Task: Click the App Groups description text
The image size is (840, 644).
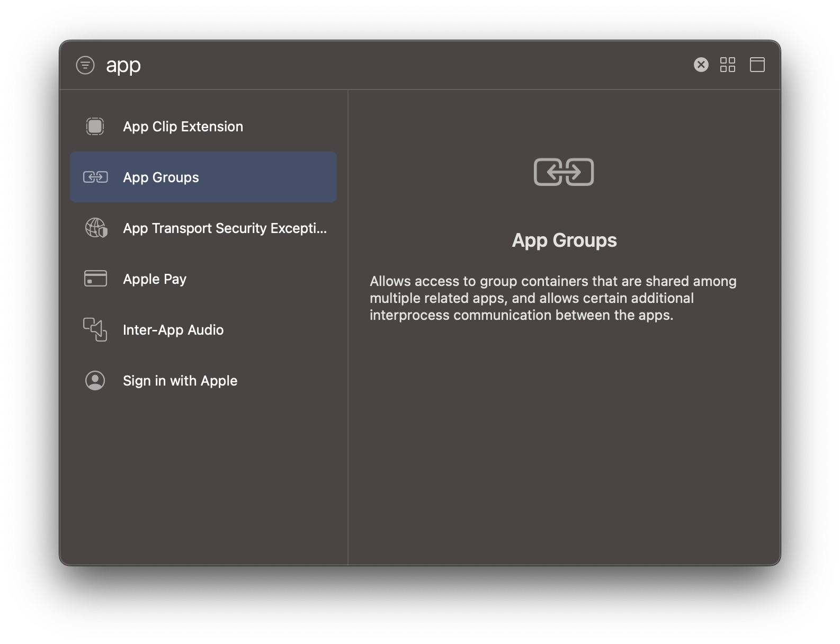Action: pos(553,298)
